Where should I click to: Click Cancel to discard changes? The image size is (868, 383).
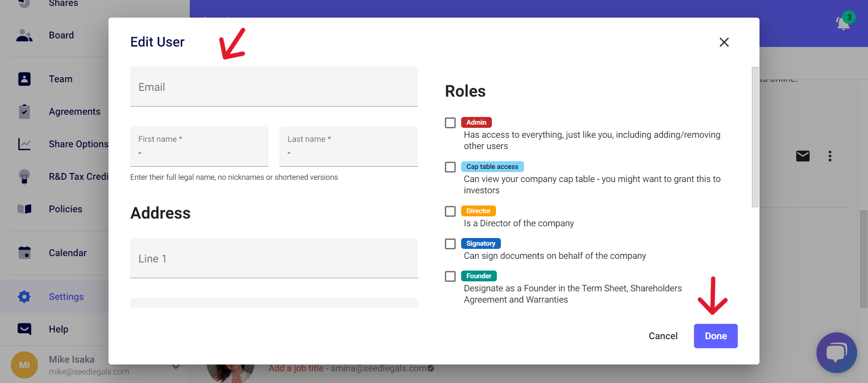pyautogui.click(x=663, y=336)
